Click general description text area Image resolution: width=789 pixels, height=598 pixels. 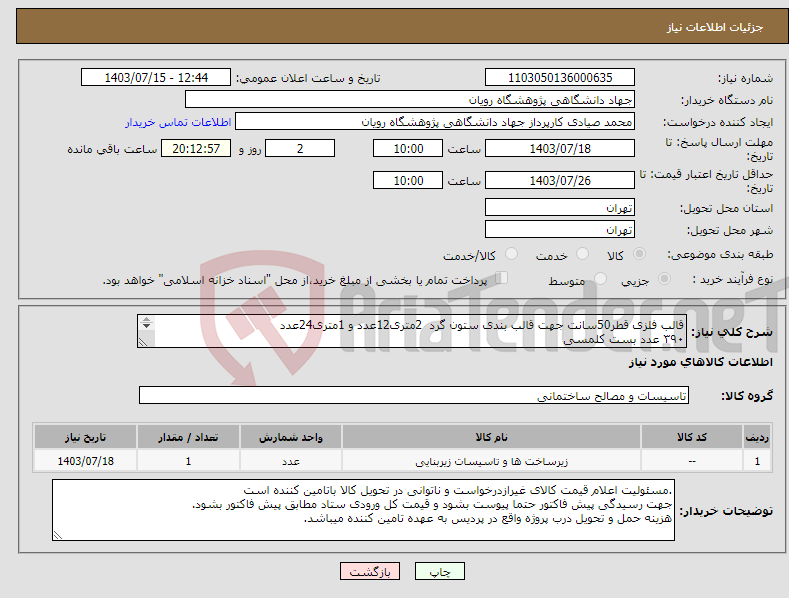[x=412, y=331]
